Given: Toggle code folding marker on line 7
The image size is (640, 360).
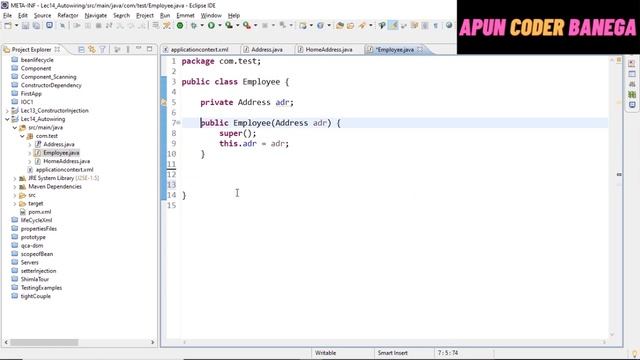Looking at the screenshot, I should [x=179, y=122].
